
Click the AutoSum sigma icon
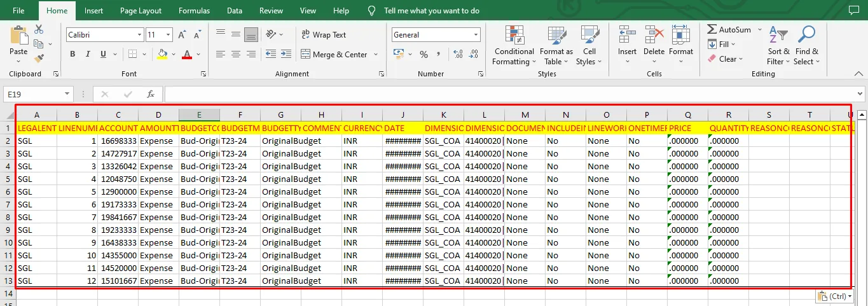[x=712, y=30]
